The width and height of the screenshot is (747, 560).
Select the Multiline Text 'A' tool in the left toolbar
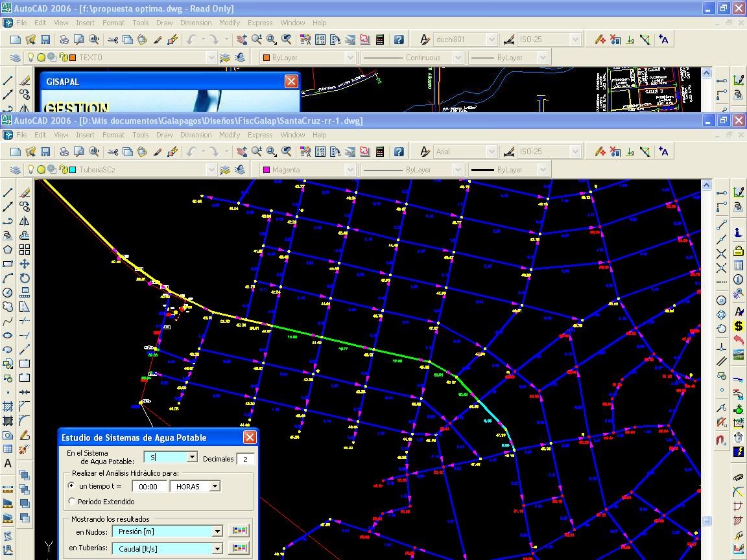[8, 463]
